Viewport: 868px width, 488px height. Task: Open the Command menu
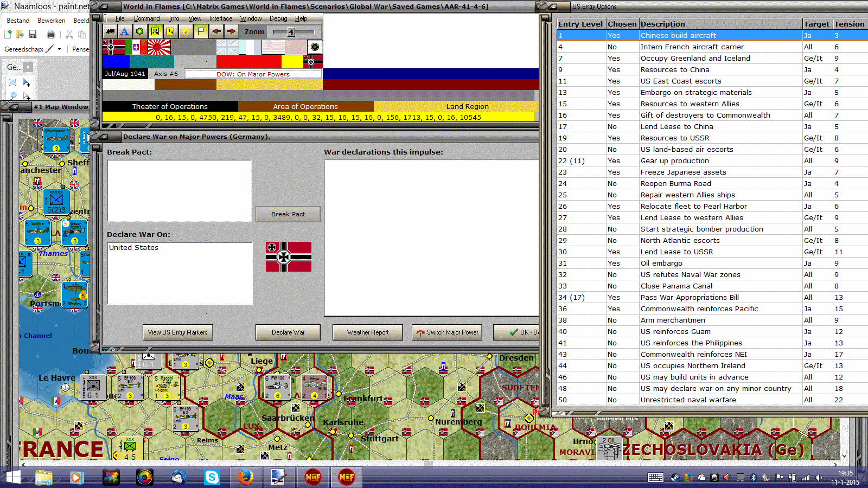coord(147,18)
